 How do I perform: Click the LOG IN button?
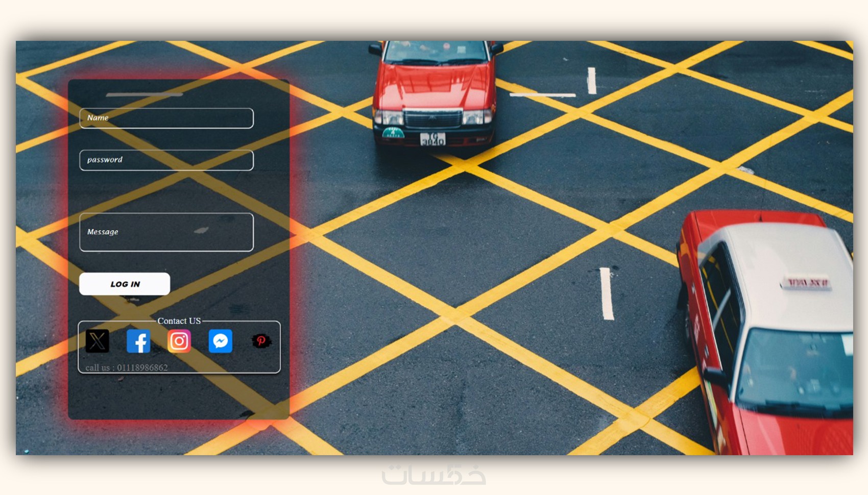125,284
